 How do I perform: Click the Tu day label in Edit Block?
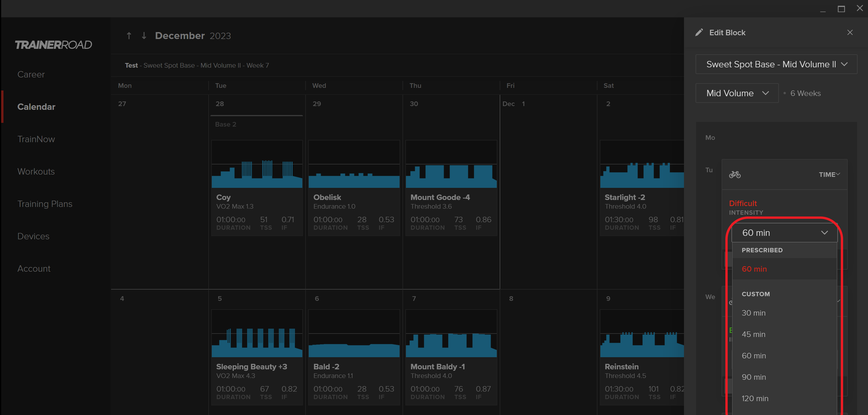coord(709,170)
